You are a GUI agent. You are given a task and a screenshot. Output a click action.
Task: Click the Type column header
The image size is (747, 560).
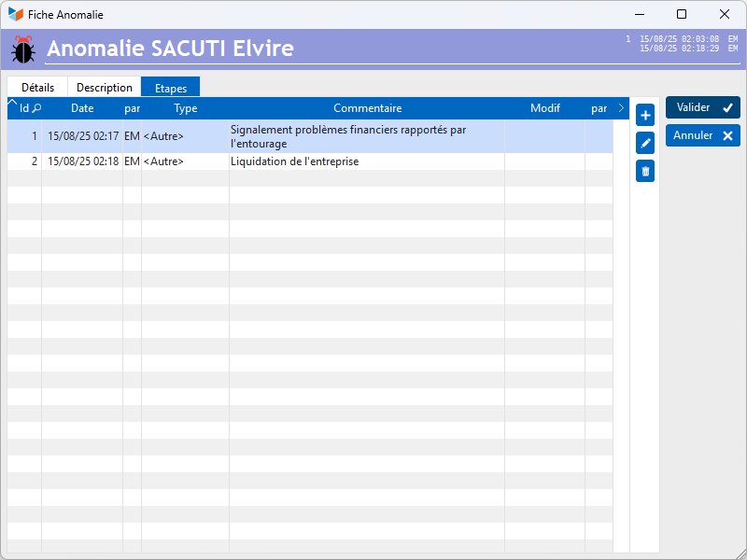click(x=186, y=108)
